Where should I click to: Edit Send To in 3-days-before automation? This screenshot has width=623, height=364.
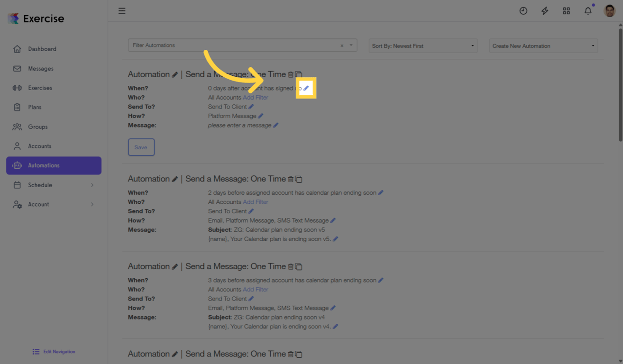(251, 299)
